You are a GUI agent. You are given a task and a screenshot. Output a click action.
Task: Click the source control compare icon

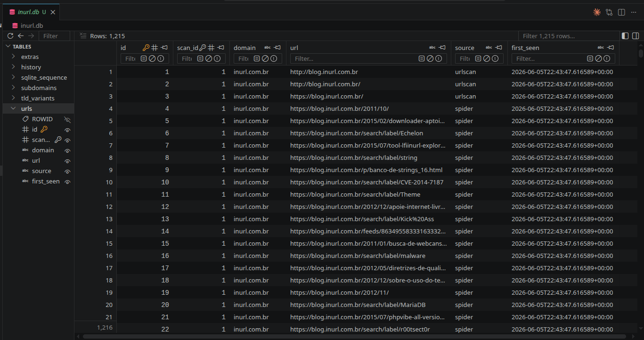(x=609, y=12)
